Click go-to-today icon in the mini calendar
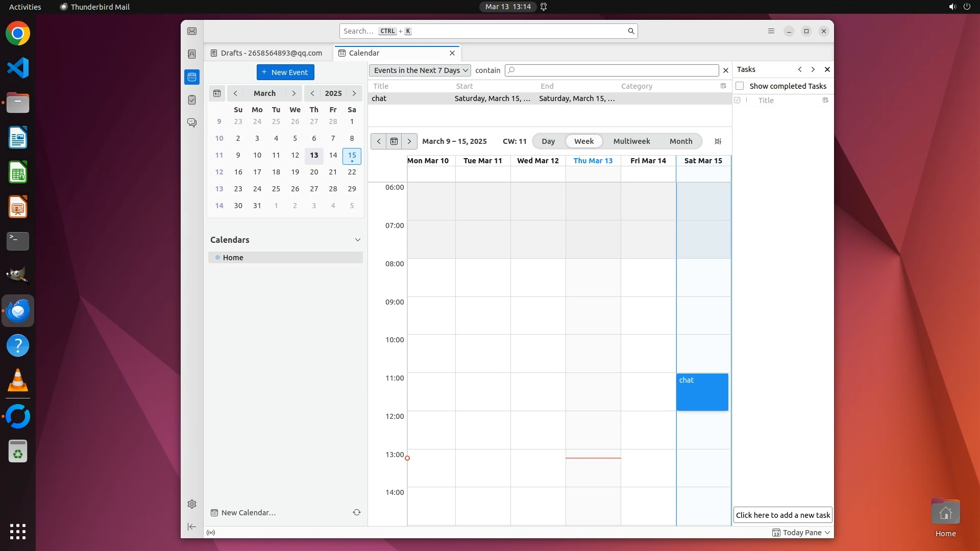Viewport: 980px width, 551px height. 217,93
